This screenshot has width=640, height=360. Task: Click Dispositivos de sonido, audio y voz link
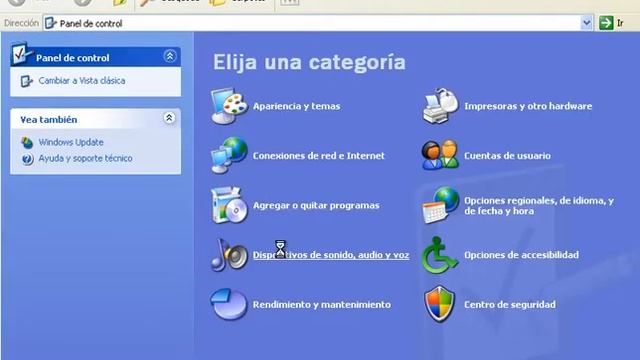(x=331, y=255)
